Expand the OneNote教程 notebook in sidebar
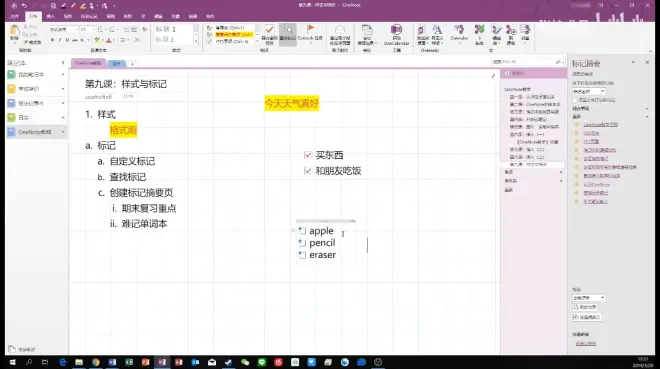This screenshot has height=369, width=660. pyautogui.click(x=63, y=132)
